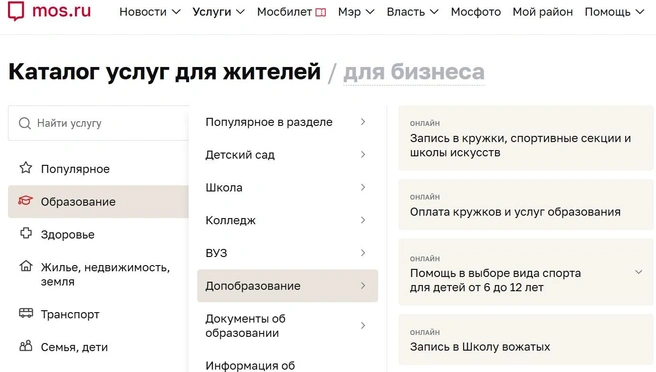The width and height of the screenshot is (656, 372).
Task: Expand the Услуги dropdown arrow
Action: coord(240,12)
